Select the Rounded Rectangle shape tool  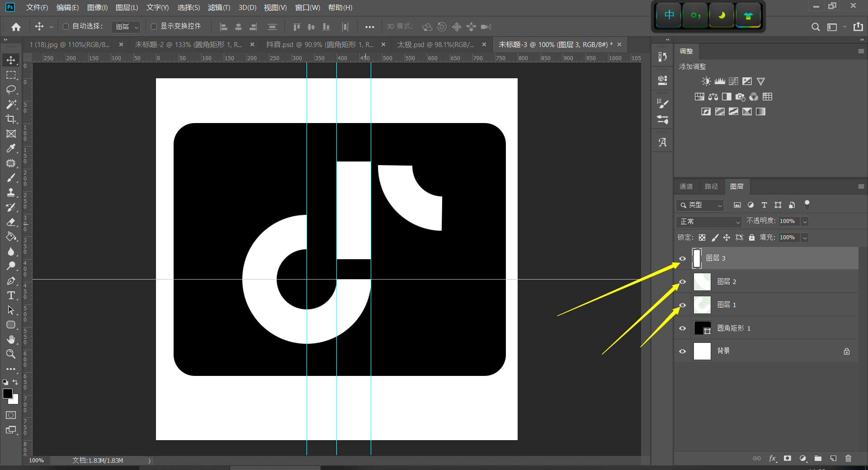click(x=11, y=325)
